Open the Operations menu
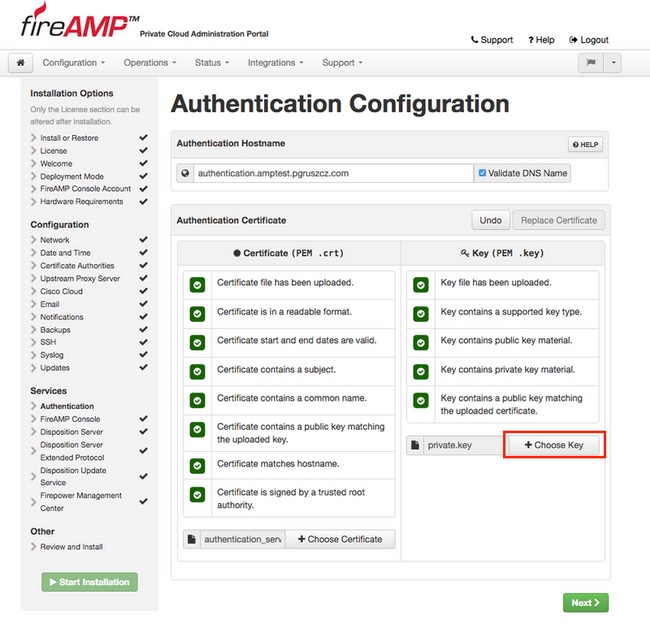The image size is (650, 629). point(150,63)
